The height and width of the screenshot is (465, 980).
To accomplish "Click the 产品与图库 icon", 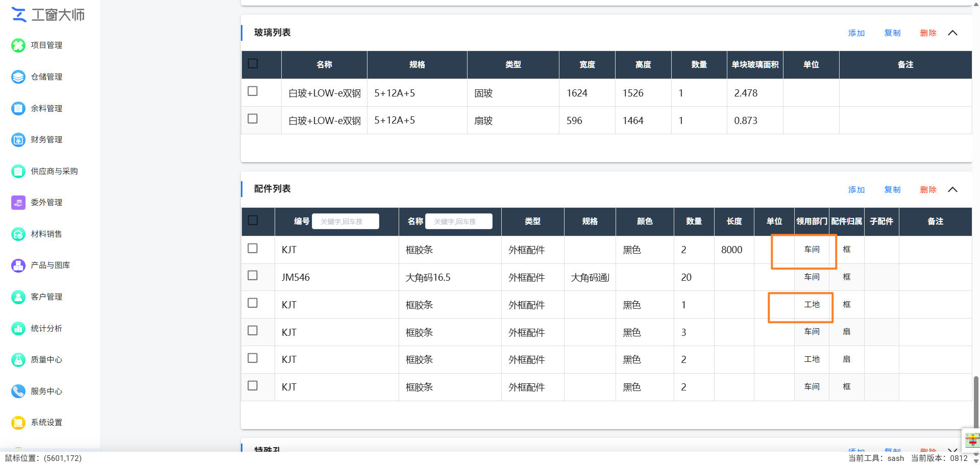I will [18, 265].
